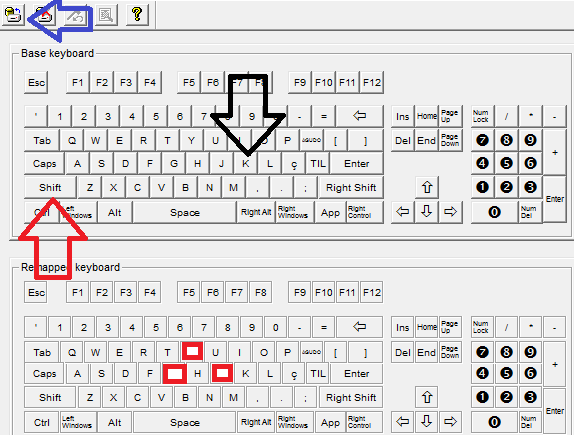Click the greyed magnifier preview toolbar icon
This screenshot has height=435, width=574.
[x=106, y=15]
